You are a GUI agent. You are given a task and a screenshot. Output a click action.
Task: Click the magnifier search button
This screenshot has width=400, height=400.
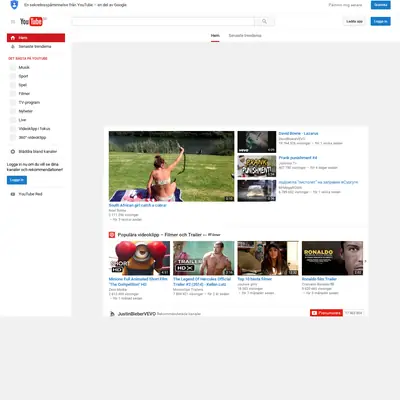click(x=264, y=21)
